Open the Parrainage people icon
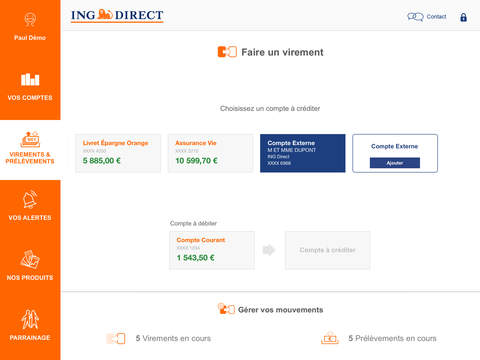This screenshot has height=360, width=480. [30, 319]
